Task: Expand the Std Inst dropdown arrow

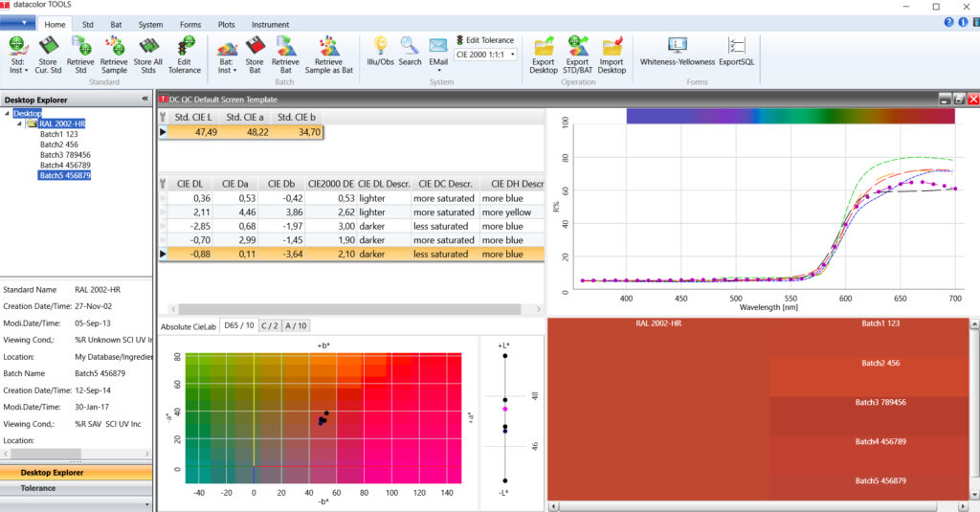Action: tap(26, 70)
